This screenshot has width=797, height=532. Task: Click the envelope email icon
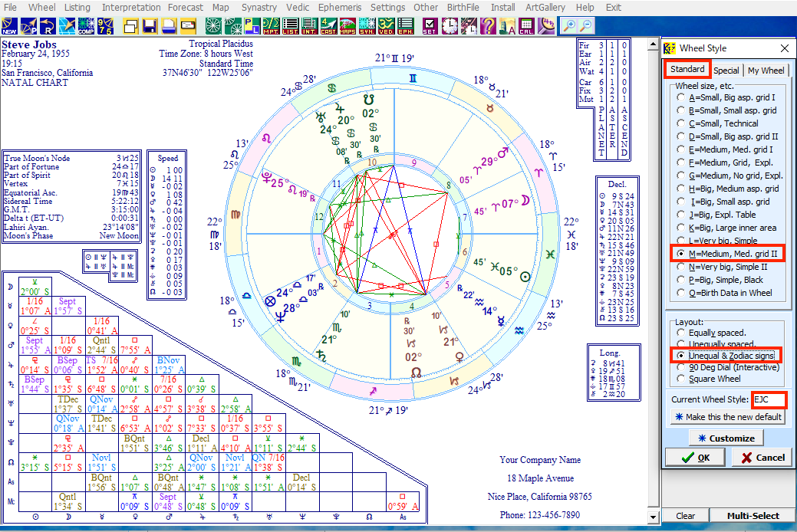tap(188, 26)
